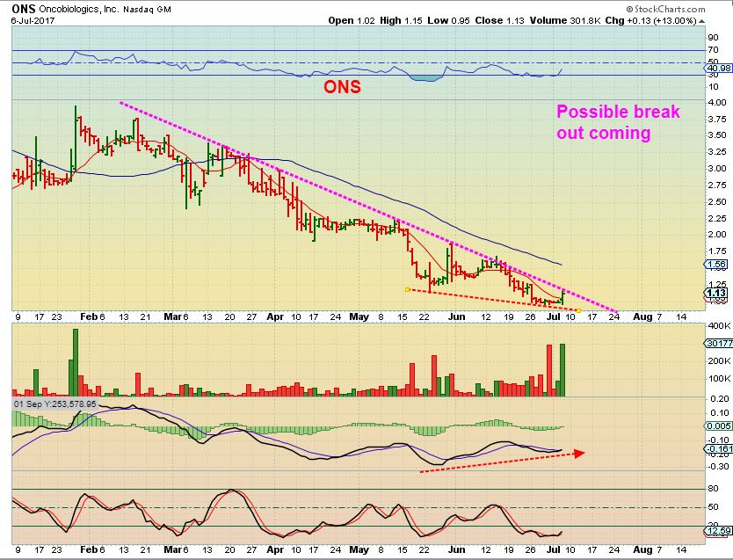Viewport: 733px width, 560px height.
Task: Click the tallest green volume bar in late January
Action: point(76,363)
